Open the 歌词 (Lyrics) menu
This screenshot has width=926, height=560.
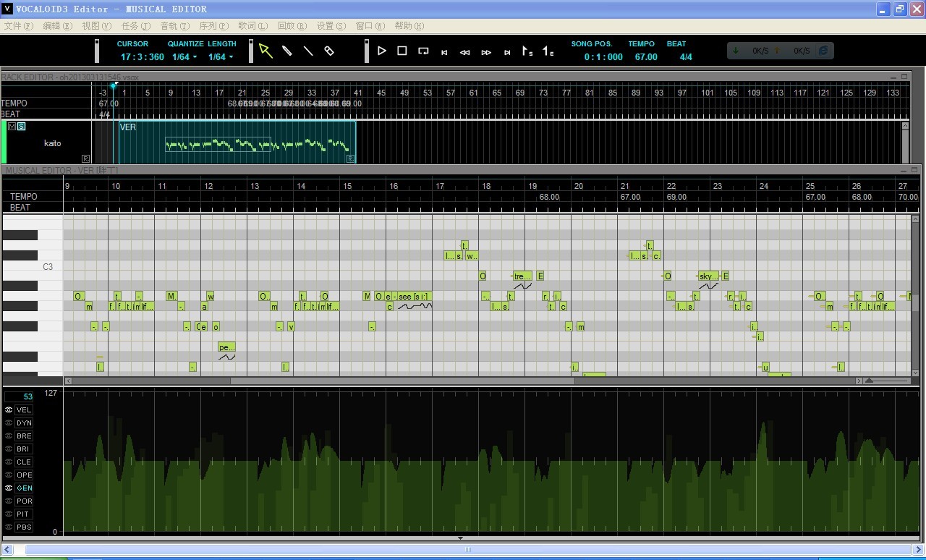click(x=252, y=26)
